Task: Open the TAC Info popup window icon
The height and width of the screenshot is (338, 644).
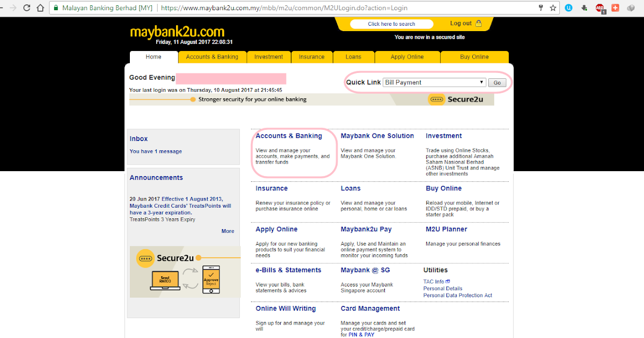Action: click(448, 281)
